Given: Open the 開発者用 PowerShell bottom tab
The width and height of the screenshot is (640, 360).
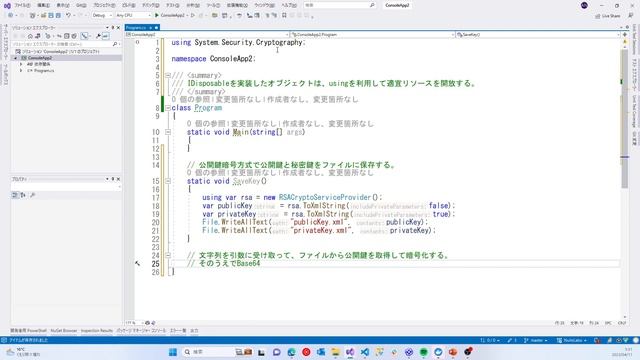Looking at the screenshot, I should click(28, 331).
